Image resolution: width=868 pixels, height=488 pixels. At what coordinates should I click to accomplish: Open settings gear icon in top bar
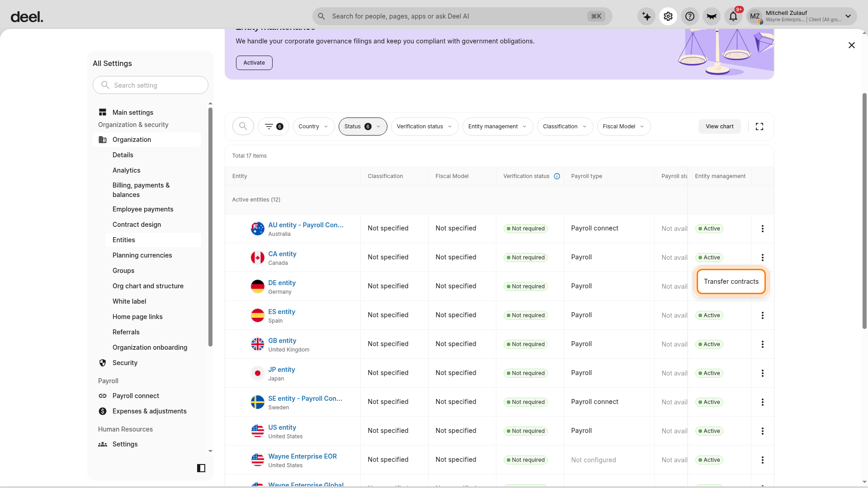(x=668, y=16)
